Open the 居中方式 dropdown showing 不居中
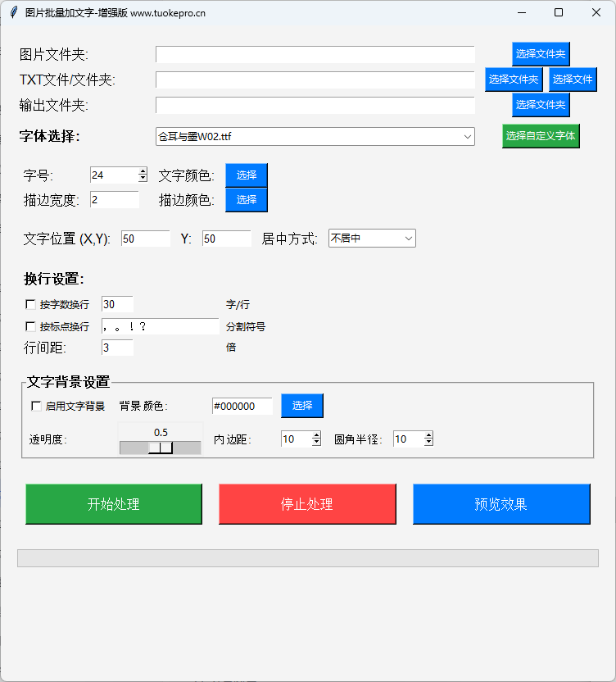616x682 pixels. point(372,239)
